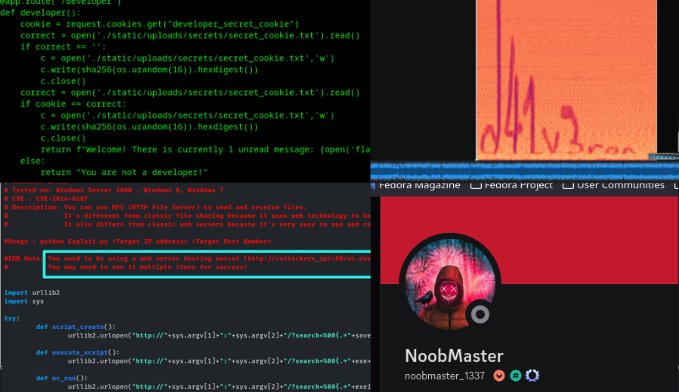
Task: Click the 'def script_create():' line
Action: tap(76, 327)
